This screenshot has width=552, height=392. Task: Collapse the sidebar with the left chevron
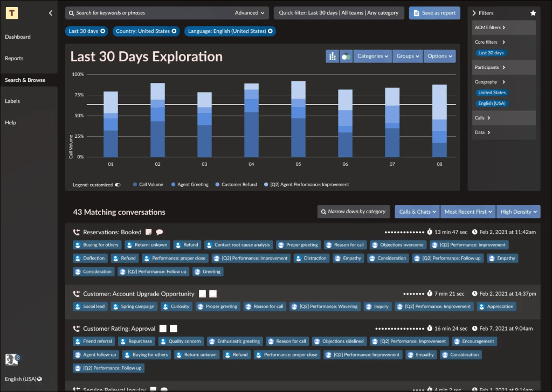[x=51, y=13]
